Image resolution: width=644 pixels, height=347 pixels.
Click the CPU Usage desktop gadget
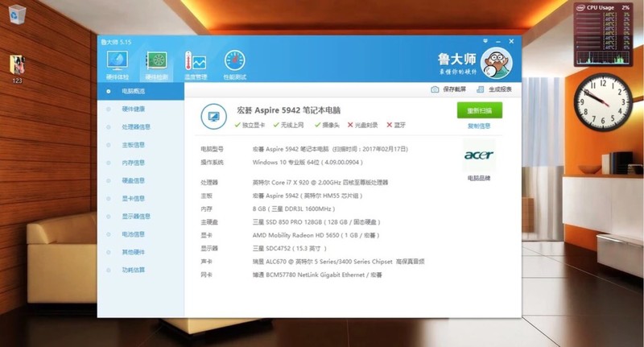[x=603, y=35]
